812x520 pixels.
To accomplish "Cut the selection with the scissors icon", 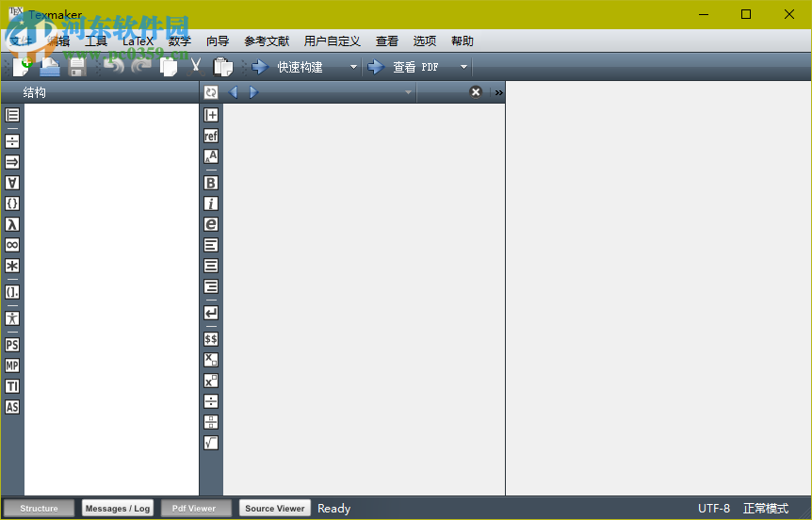I will click(196, 67).
